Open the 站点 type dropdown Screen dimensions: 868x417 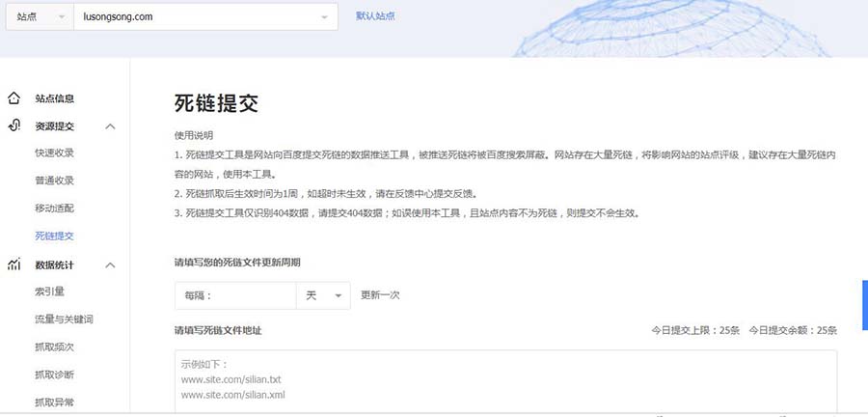(40, 16)
